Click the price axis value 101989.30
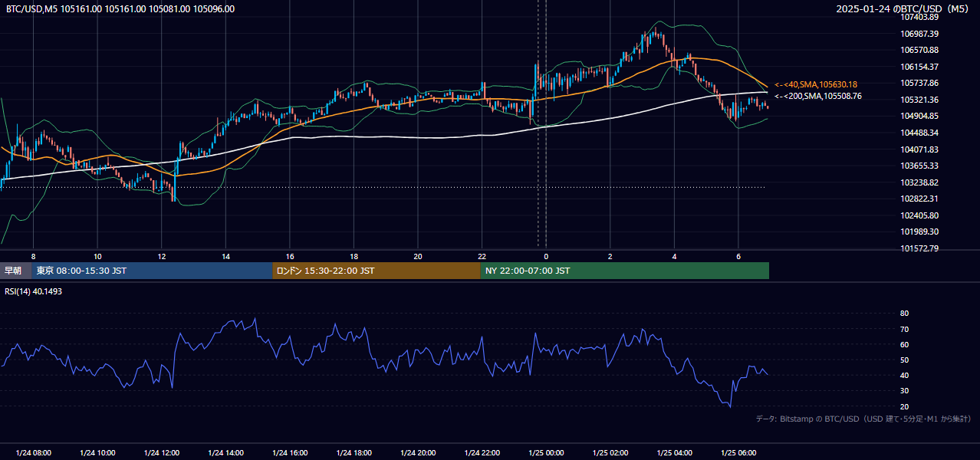The height and width of the screenshot is (460, 980). point(920,232)
